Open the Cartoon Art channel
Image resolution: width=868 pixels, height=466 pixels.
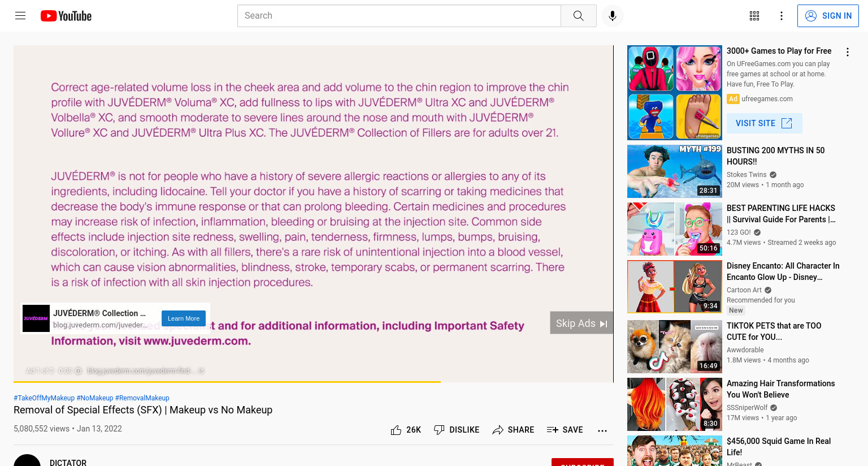pyautogui.click(x=744, y=290)
